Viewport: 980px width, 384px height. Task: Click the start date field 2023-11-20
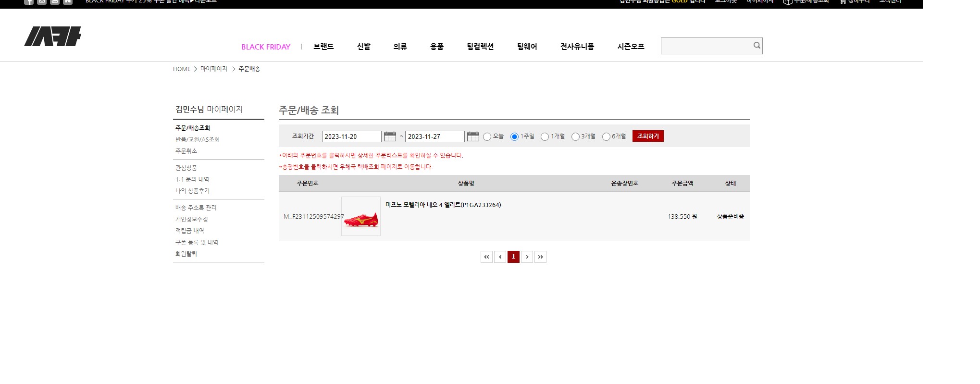[352, 136]
